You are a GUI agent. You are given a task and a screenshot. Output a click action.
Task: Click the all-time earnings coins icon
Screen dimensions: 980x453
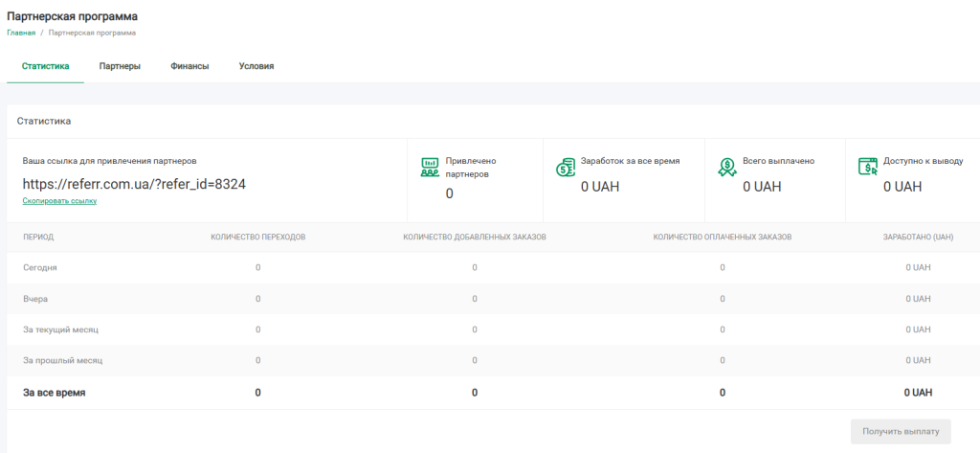(x=565, y=168)
